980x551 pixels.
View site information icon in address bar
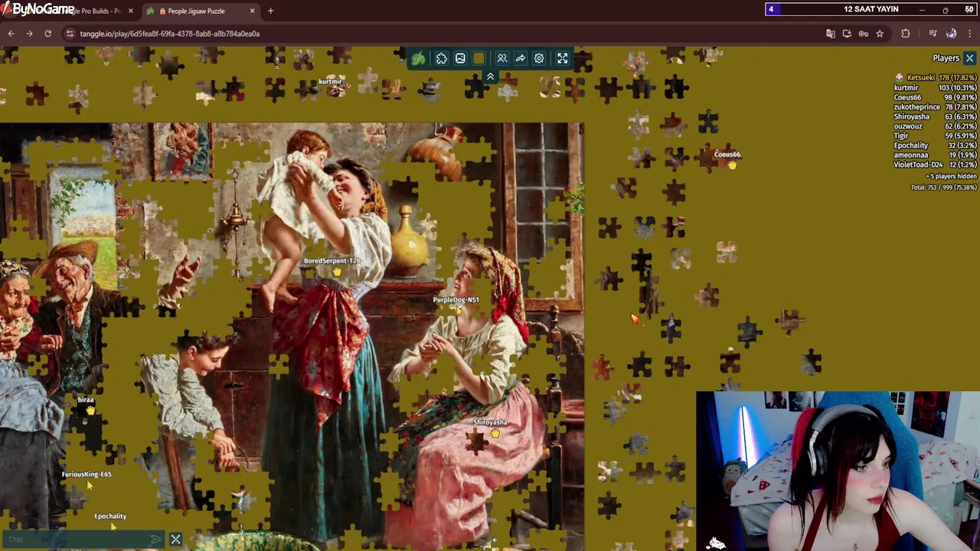tap(70, 34)
